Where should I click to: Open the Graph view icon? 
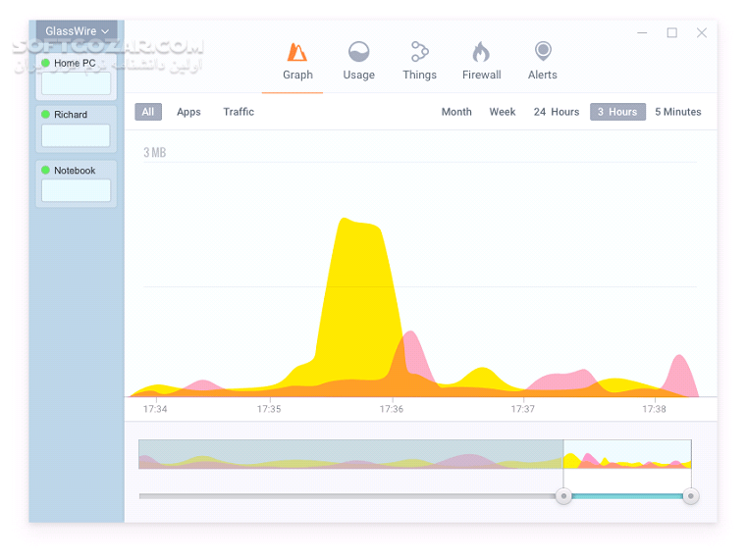tap(297, 52)
